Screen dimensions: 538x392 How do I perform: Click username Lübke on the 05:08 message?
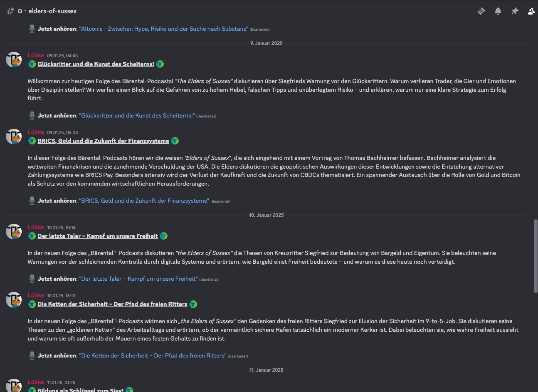36,132
